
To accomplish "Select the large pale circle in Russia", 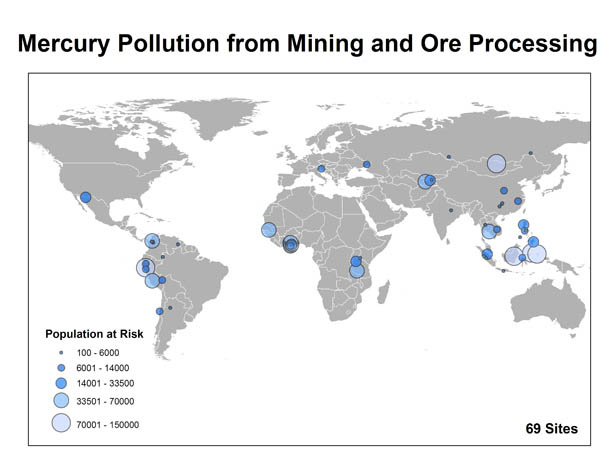I will pos(496,165).
